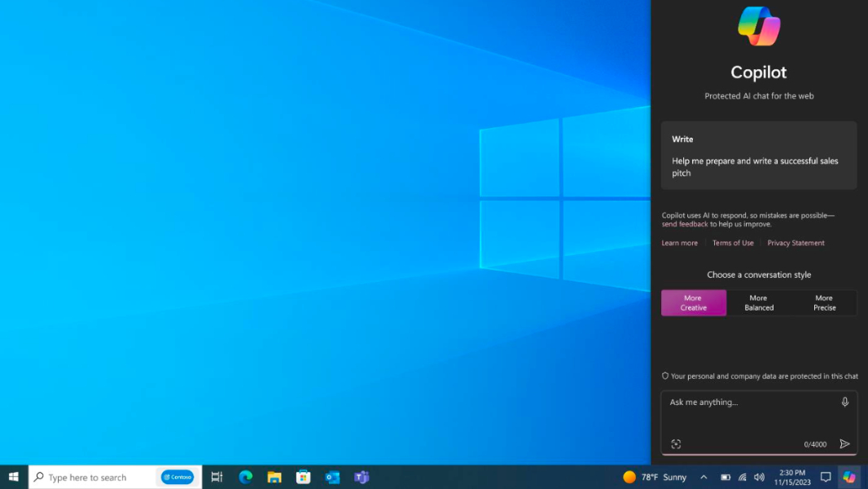The height and width of the screenshot is (489, 868).
Task: Open Microsoft Teams from the taskbar
Action: point(362,477)
